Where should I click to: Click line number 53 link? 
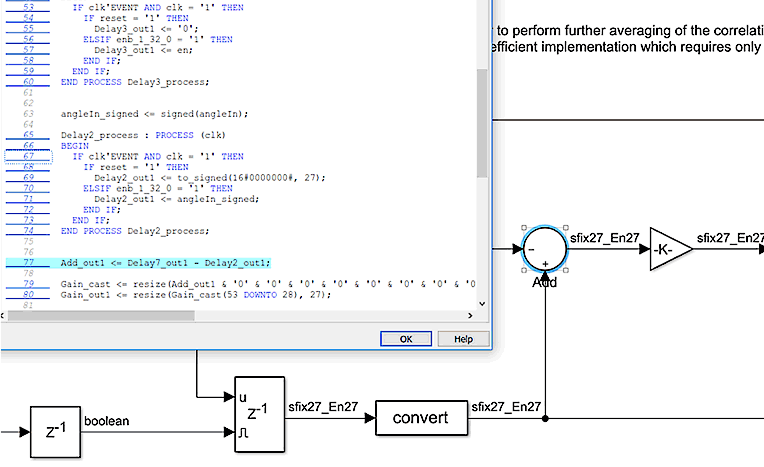pos(28,8)
